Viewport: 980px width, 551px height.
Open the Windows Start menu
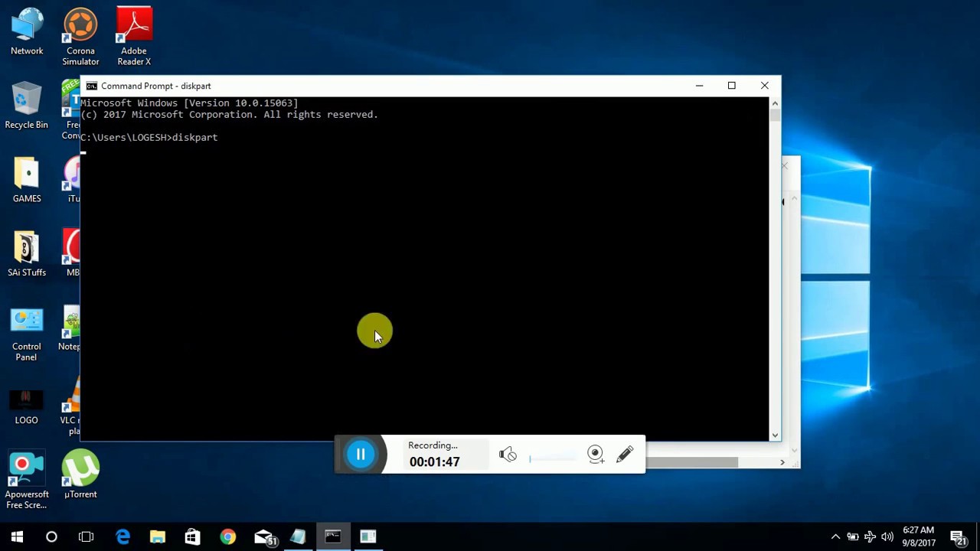17,536
